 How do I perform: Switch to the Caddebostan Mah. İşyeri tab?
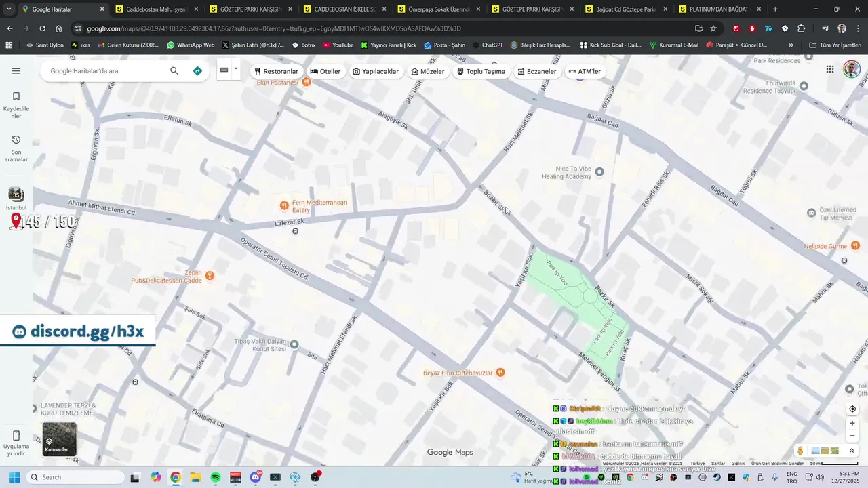pos(155,9)
